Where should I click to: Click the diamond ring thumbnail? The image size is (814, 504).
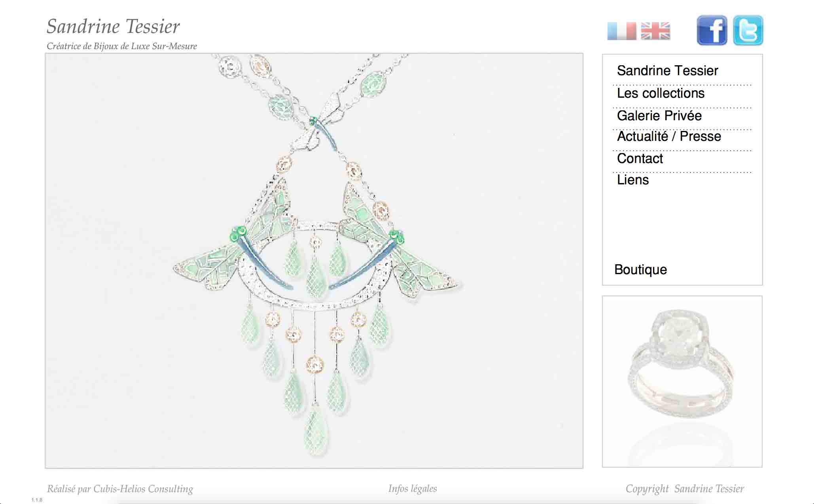682,381
